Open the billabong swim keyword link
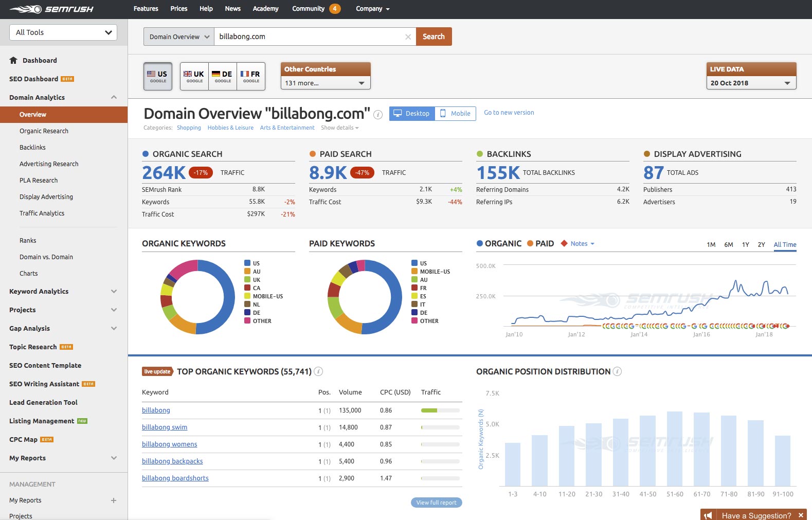 tap(165, 427)
